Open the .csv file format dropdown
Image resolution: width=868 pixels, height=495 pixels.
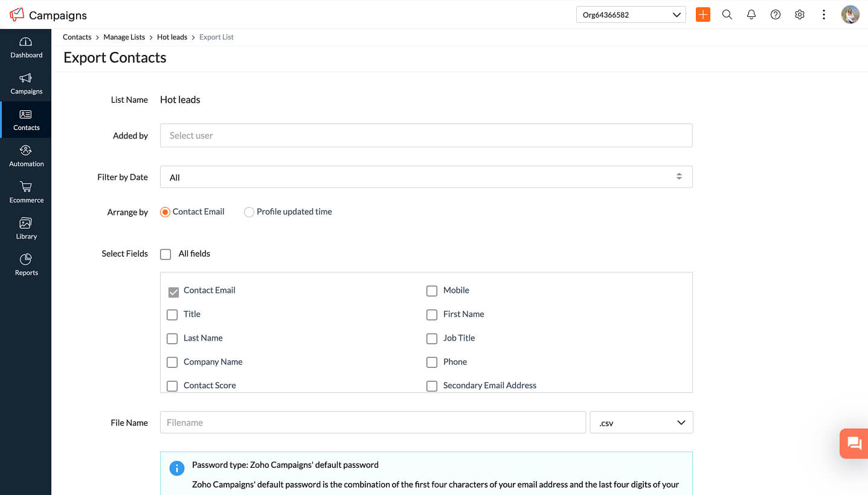[641, 423]
